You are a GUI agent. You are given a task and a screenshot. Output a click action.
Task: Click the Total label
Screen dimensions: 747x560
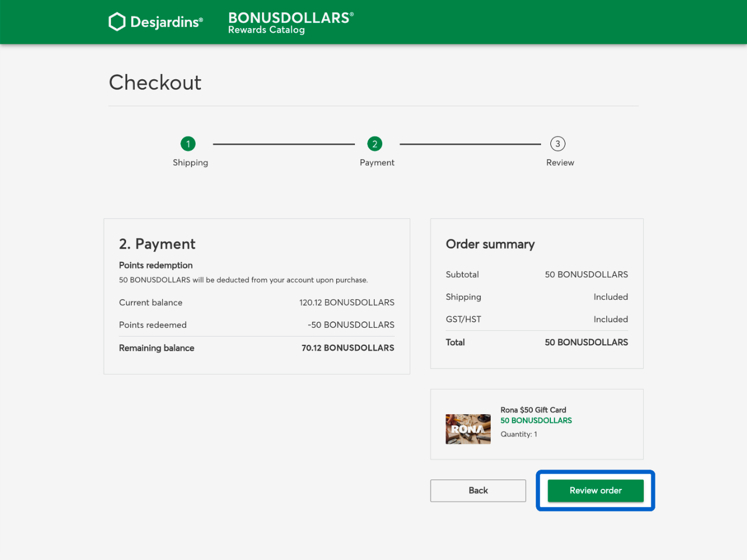[455, 342]
